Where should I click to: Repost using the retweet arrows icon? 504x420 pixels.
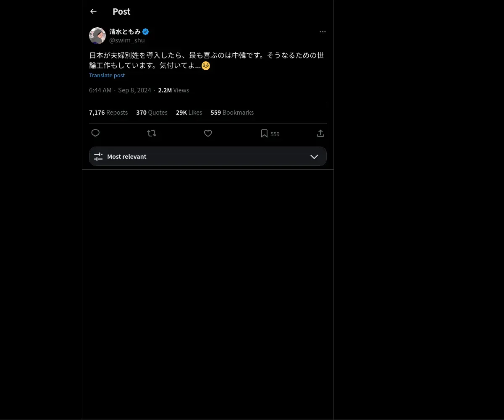tap(152, 133)
